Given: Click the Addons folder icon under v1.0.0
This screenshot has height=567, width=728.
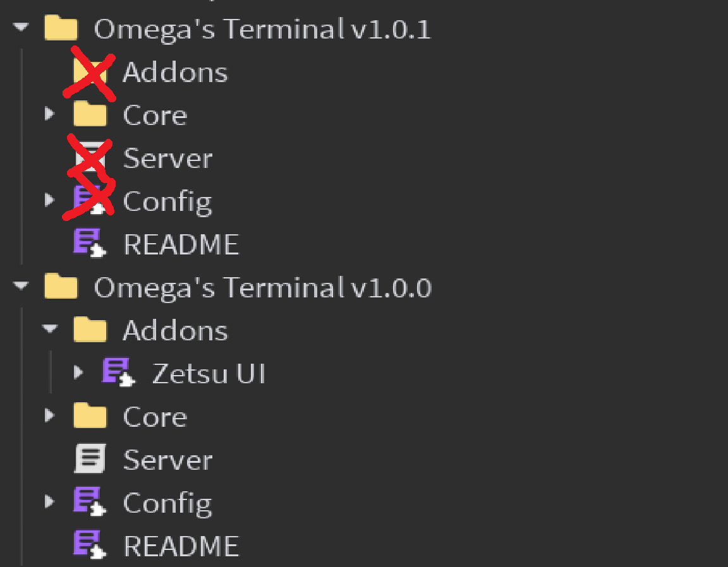Looking at the screenshot, I should click(89, 330).
